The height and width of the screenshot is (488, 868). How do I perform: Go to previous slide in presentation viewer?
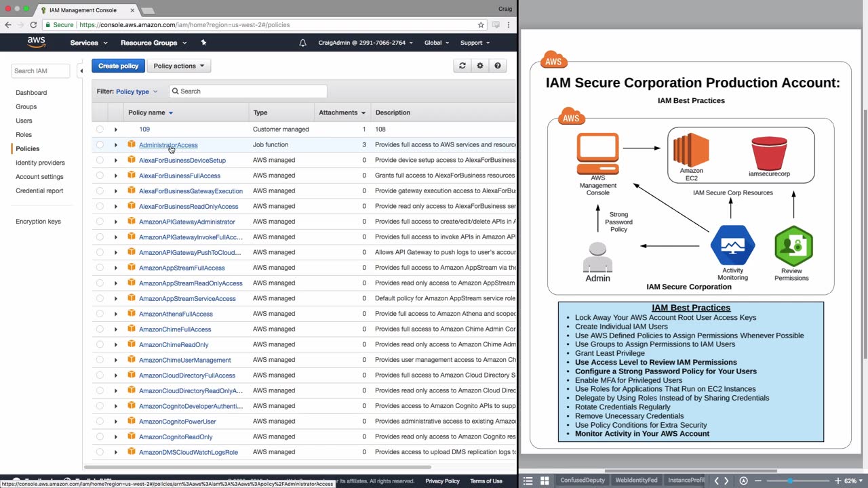coord(717,481)
